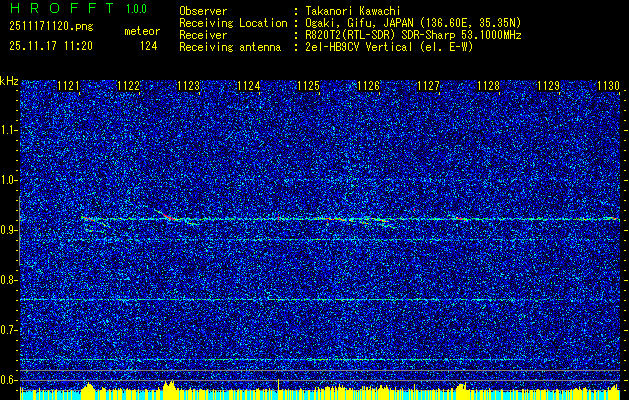Select the filename 2511171120.png
629x400 pixels.
[x=51, y=27]
